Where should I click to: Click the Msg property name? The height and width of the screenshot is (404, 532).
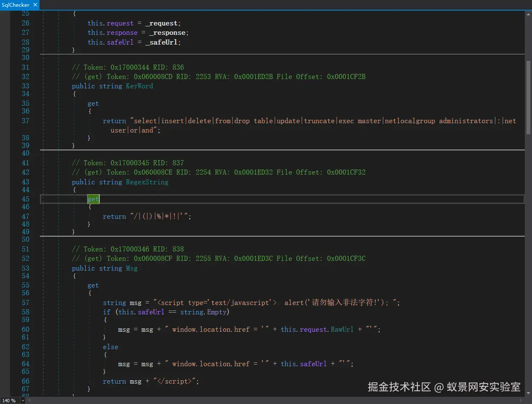click(x=132, y=268)
